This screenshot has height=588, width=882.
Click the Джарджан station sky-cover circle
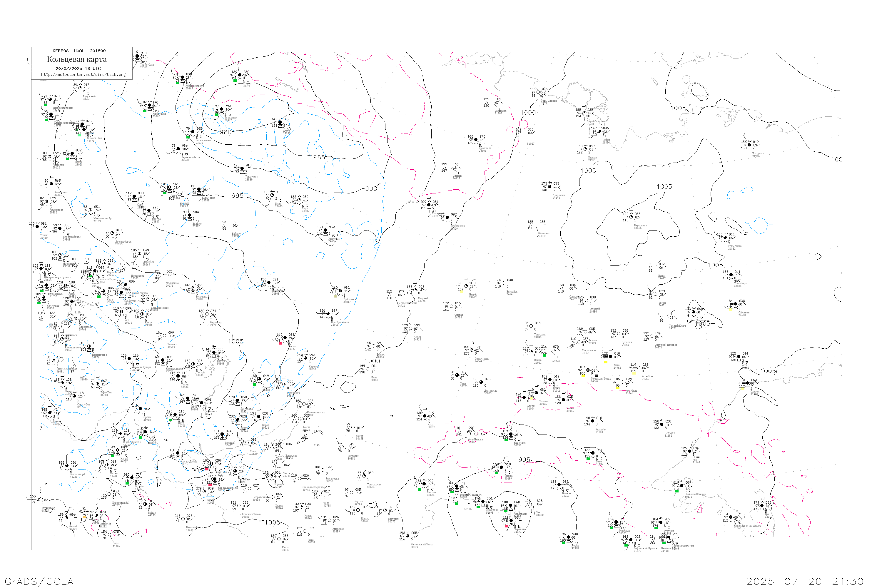tap(550, 187)
